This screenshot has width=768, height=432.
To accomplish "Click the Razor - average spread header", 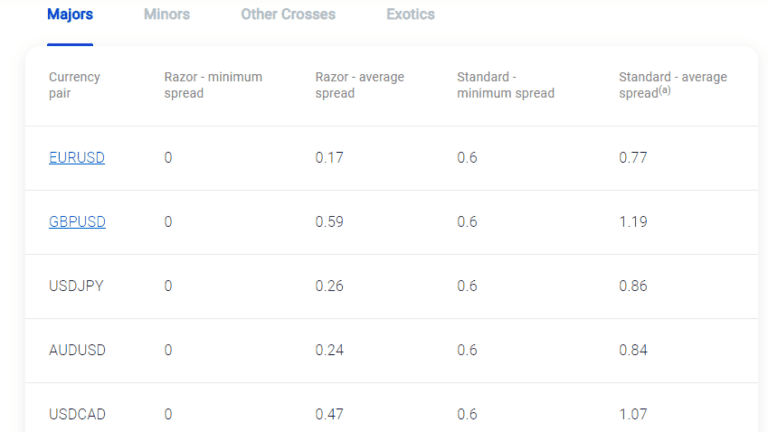I will pyautogui.click(x=360, y=85).
